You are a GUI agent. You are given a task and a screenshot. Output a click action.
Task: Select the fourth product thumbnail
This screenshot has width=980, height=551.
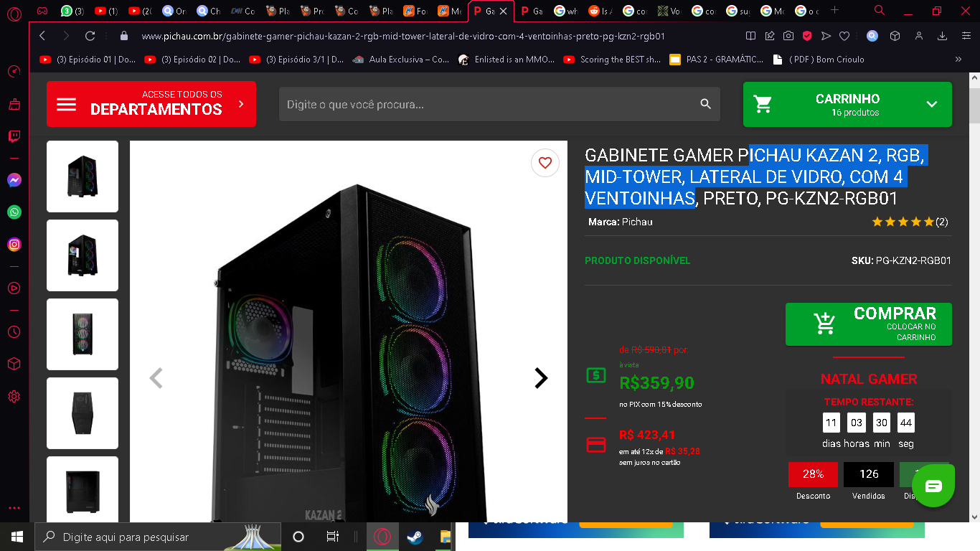coord(83,413)
